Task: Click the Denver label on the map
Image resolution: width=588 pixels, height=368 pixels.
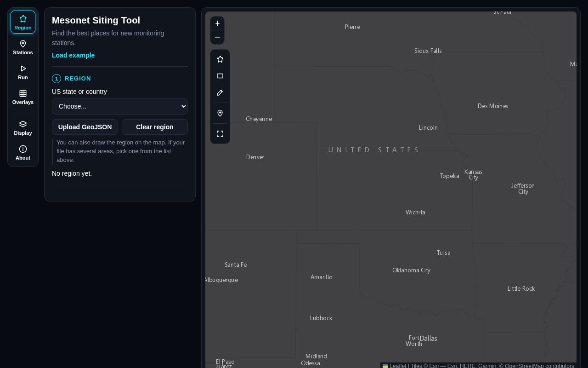Action: [x=255, y=157]
